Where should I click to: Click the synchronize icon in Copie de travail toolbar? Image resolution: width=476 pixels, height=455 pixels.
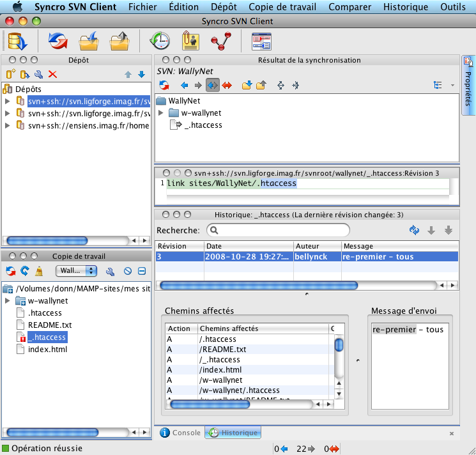coord(11,271)
